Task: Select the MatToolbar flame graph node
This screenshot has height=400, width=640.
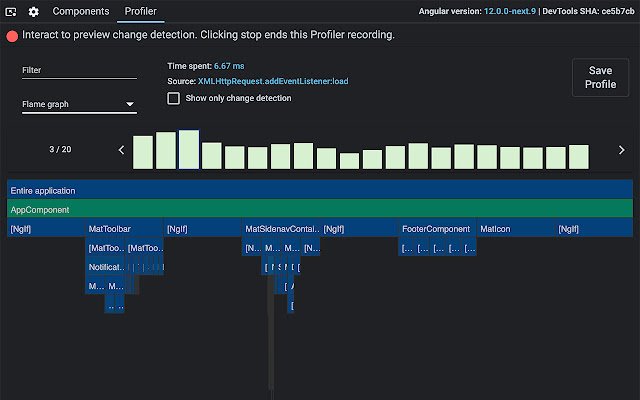Action: point(123,229)
